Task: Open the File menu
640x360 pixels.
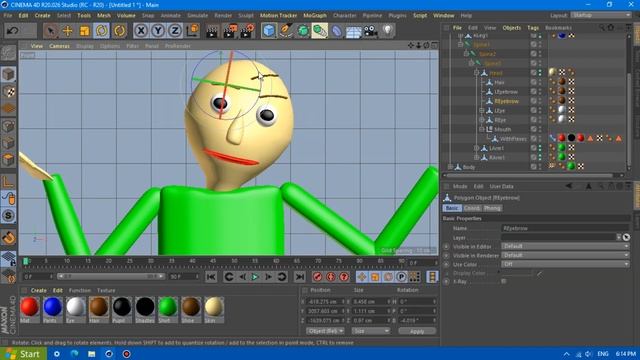Action: pos(8,16)
